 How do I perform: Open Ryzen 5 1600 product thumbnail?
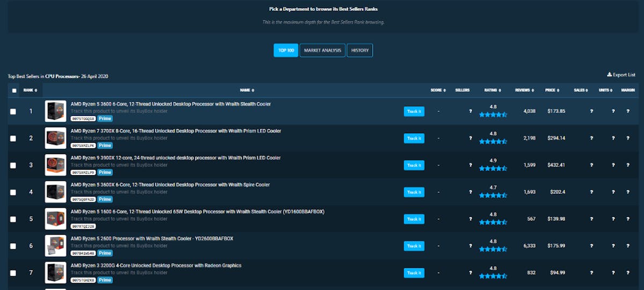tap(55, 219)
